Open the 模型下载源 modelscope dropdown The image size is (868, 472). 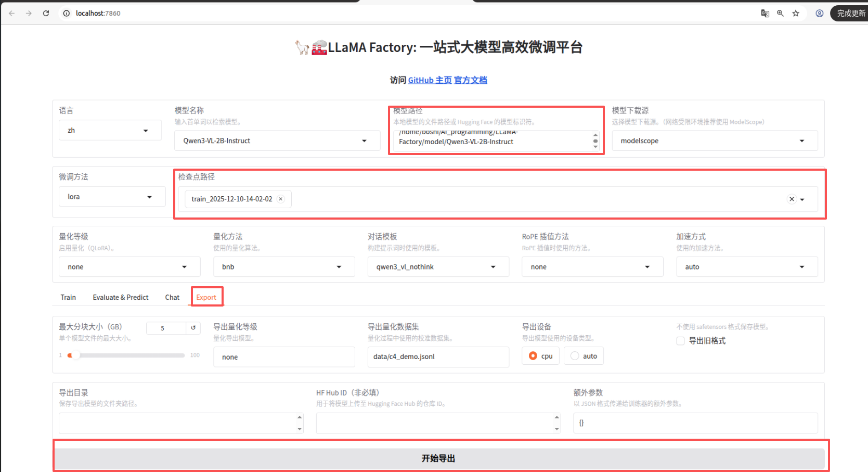tap(715, 141)
